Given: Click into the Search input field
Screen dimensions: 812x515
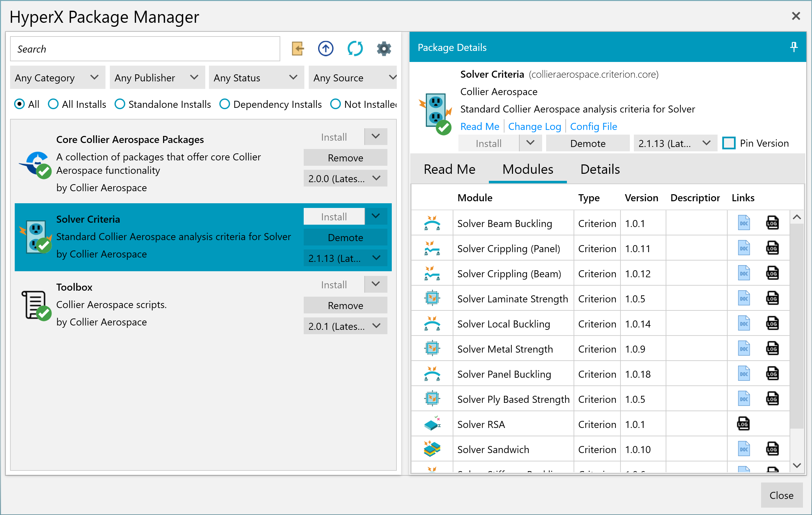Looking at the screenshot, I should [x=145, y=49].
